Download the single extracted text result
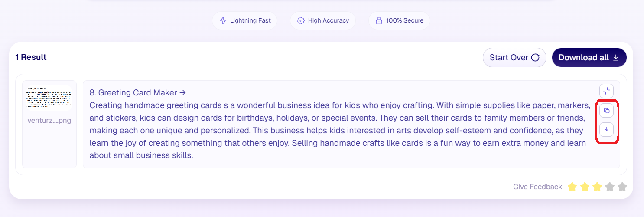 coord(606,129)
